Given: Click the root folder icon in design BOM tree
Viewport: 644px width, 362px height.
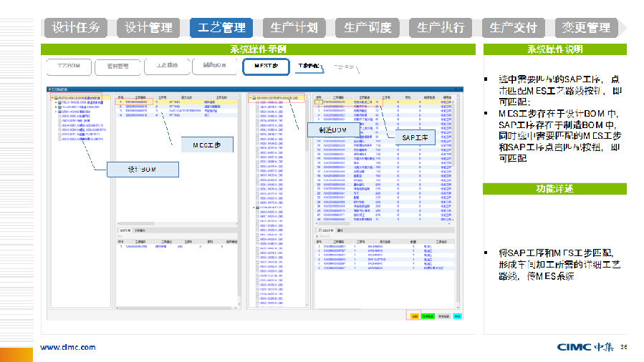Looking at the screenshot, I should tap(57, 98).
